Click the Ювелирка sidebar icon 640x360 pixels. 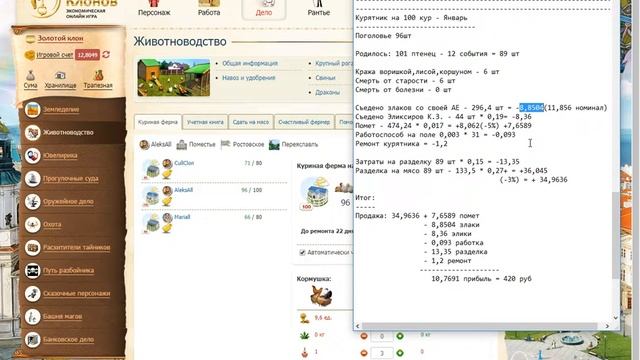pos(32,156)
